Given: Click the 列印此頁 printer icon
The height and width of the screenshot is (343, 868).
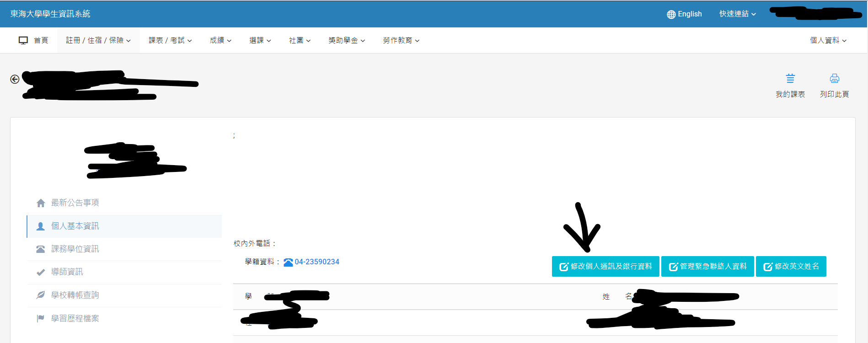Looking at the screenshot, I should pyautogui.click(x=835, y=78).
